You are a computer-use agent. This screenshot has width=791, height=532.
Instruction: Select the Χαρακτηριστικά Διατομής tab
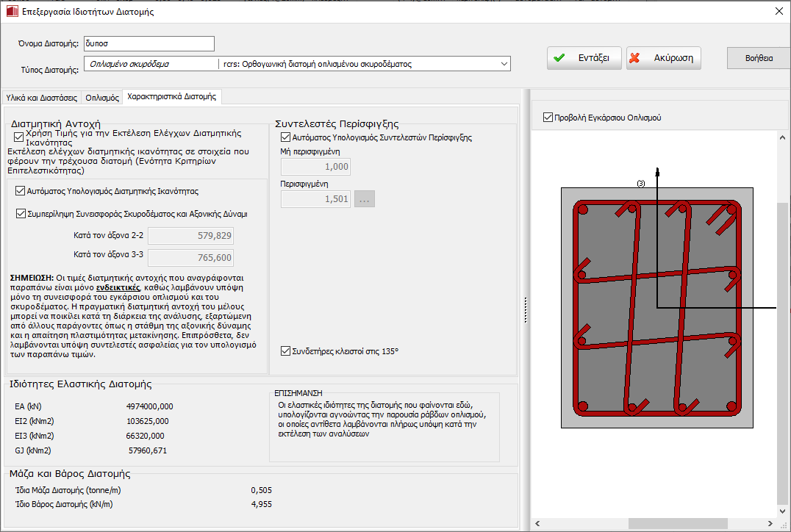(171, 96)
